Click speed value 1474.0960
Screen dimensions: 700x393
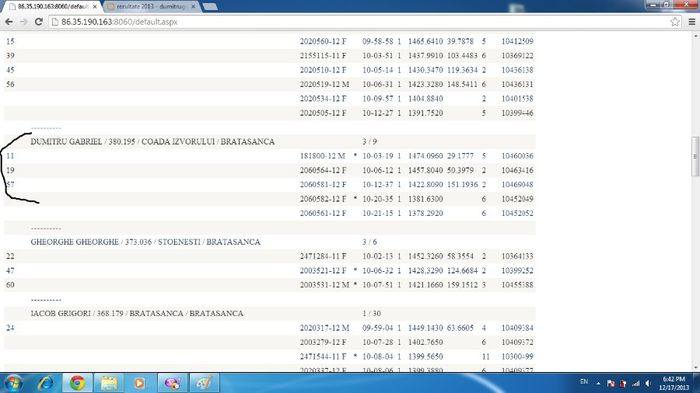tap(425, 156)
